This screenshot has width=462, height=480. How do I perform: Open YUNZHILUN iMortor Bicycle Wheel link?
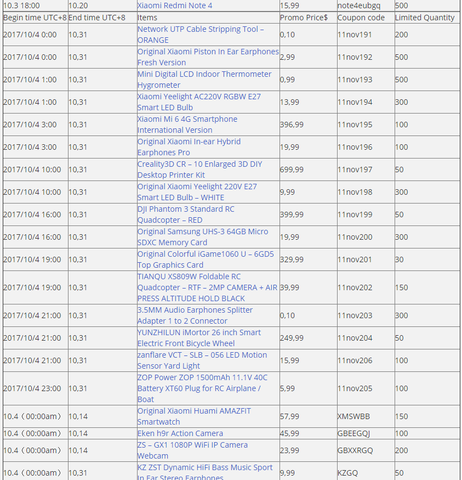point(199,338)
